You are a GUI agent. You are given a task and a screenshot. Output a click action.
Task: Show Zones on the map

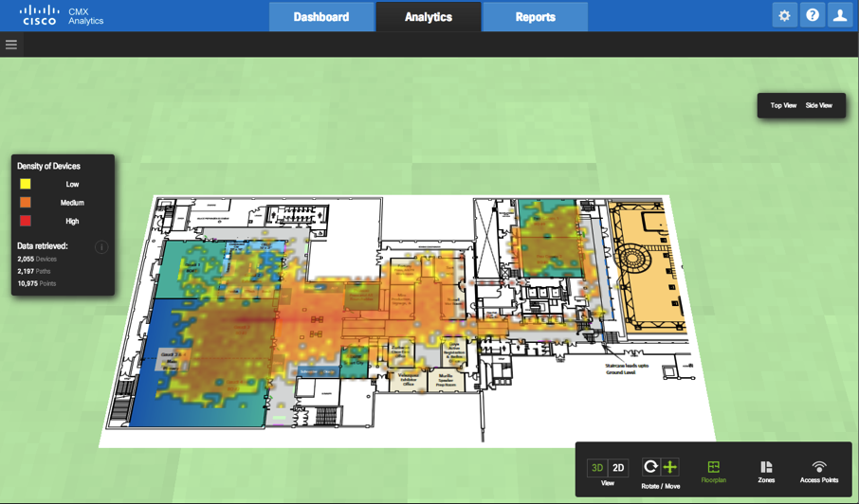pyautogui.click(x=766, y=471)
